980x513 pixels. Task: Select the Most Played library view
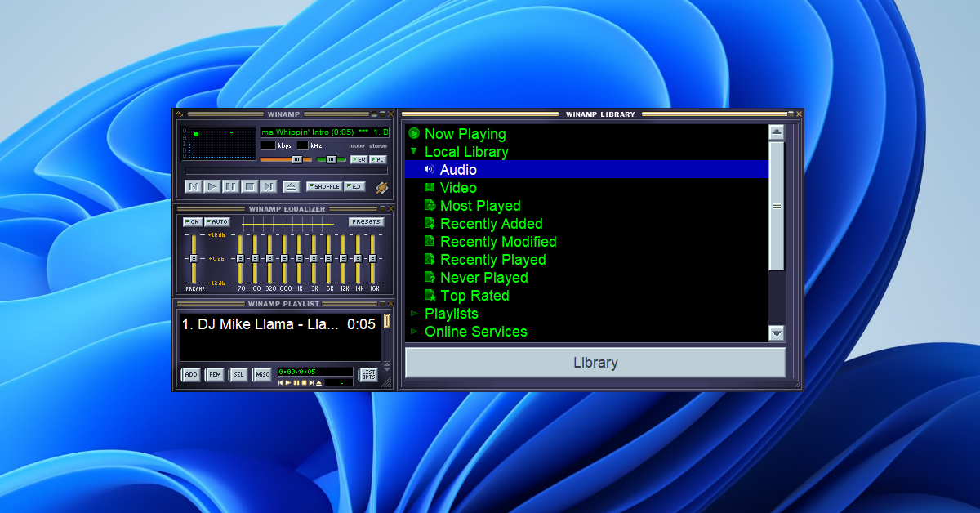pos(479,206)
